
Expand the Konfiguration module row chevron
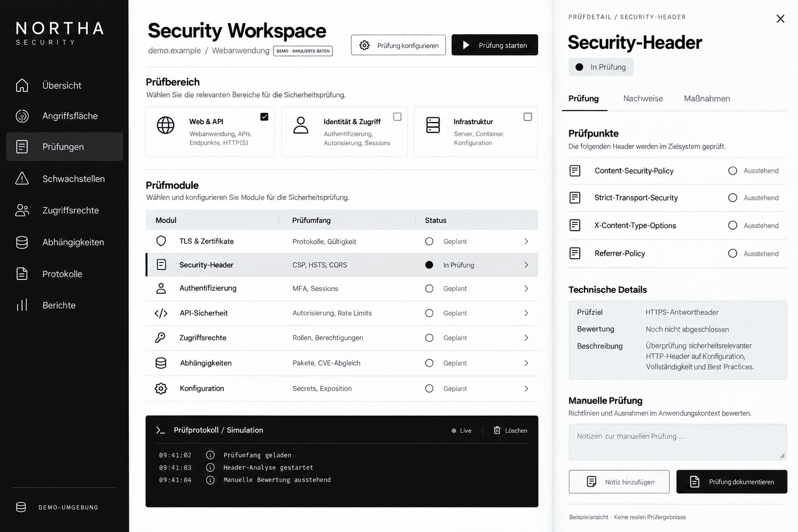[x=526, y=389]
